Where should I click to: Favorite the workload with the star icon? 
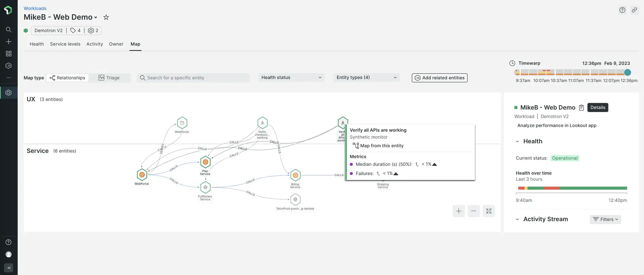(106, 17)
